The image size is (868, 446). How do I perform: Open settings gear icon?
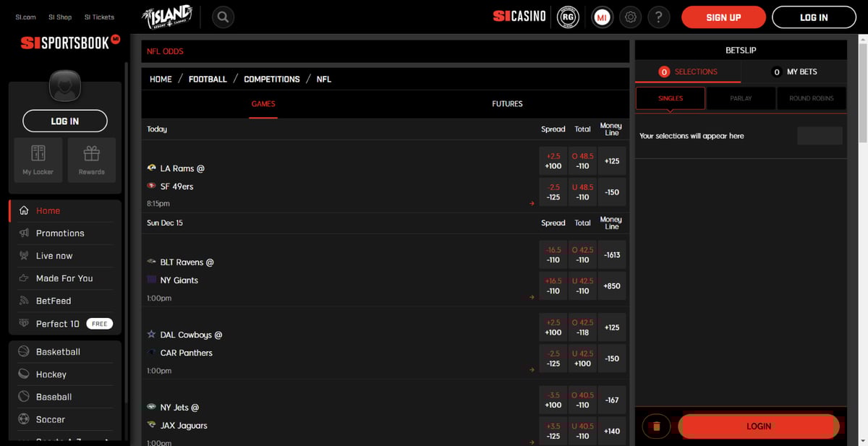[631, 17]
